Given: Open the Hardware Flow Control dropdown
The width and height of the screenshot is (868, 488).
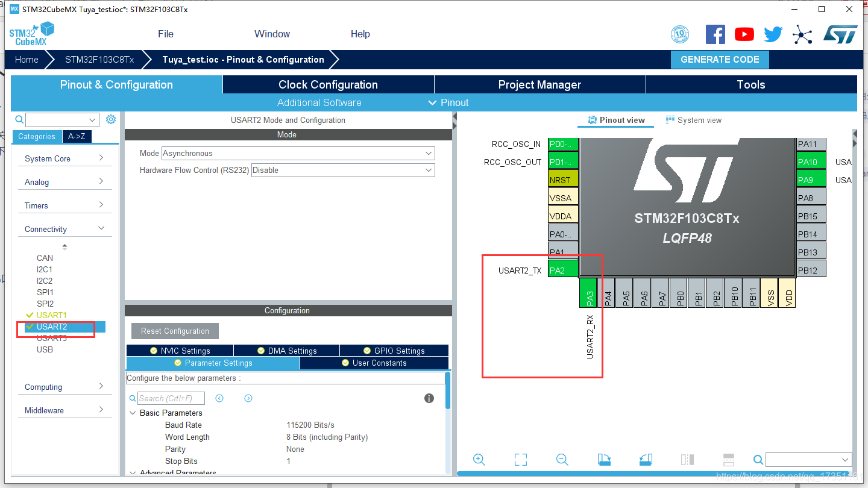Looking at the screenshot, I should pyautogui.click(x=343, y=170).
